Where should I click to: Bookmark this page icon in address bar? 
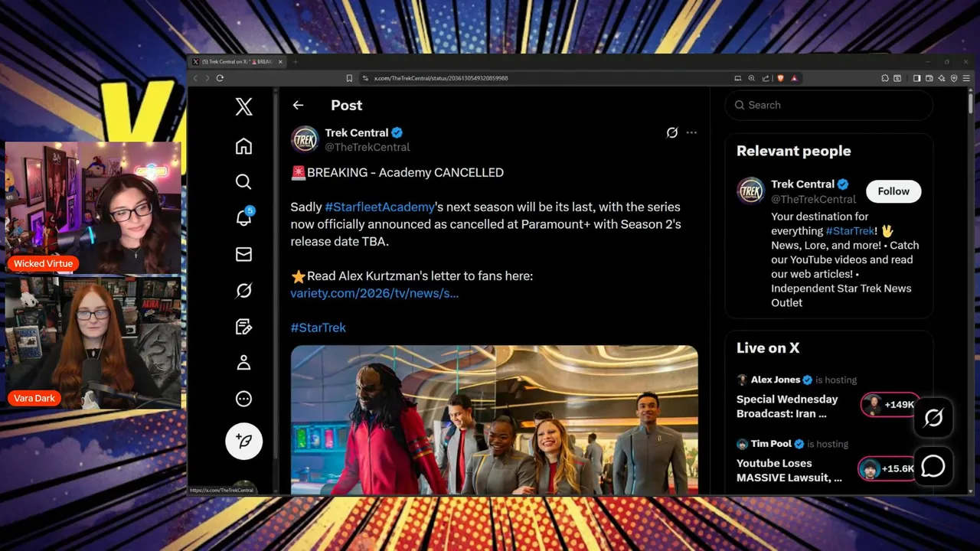coord(349,78)
